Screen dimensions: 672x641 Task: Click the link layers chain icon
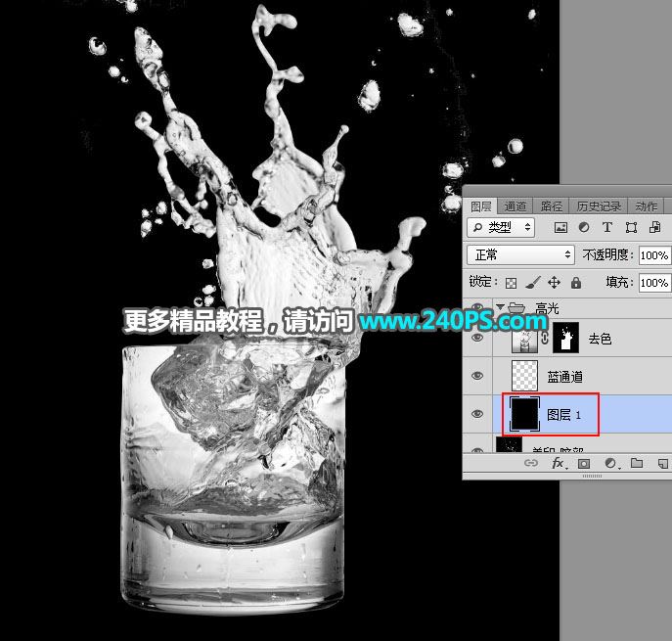(x=531, y=463)
